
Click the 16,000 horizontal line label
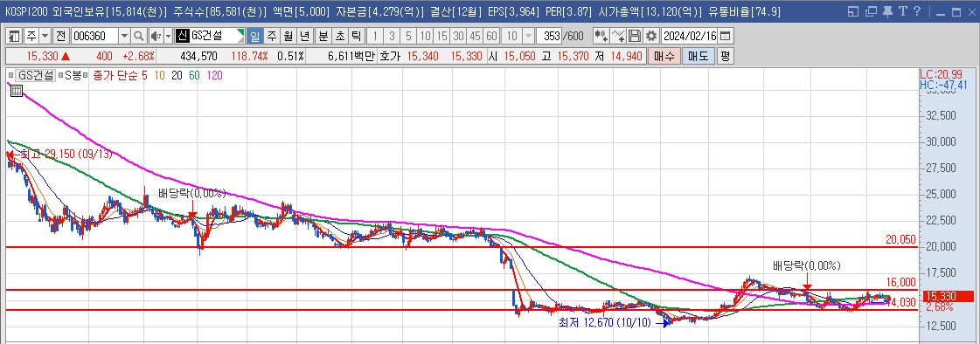coord(900,282)
